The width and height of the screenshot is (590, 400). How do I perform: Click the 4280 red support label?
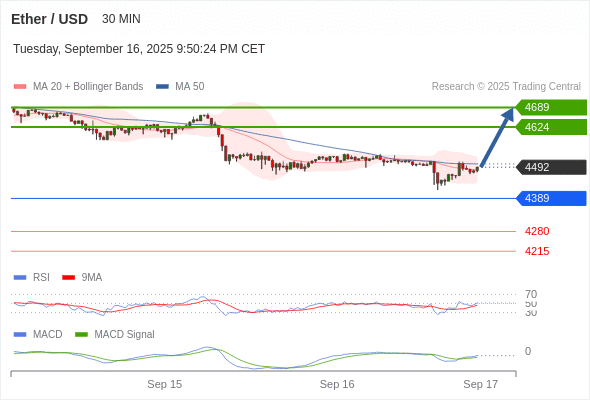(537, 231)
